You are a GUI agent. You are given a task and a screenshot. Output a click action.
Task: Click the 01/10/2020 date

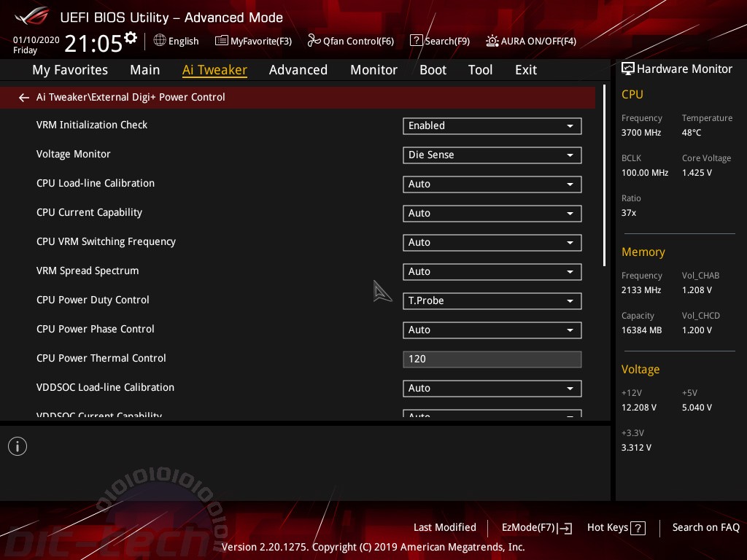(36, 40)
